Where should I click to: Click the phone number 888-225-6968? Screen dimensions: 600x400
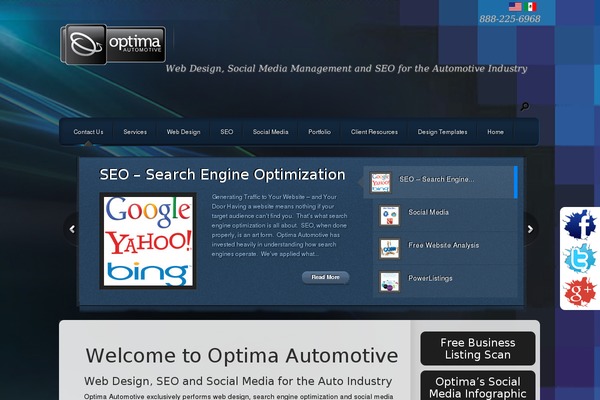pos(510,19)
